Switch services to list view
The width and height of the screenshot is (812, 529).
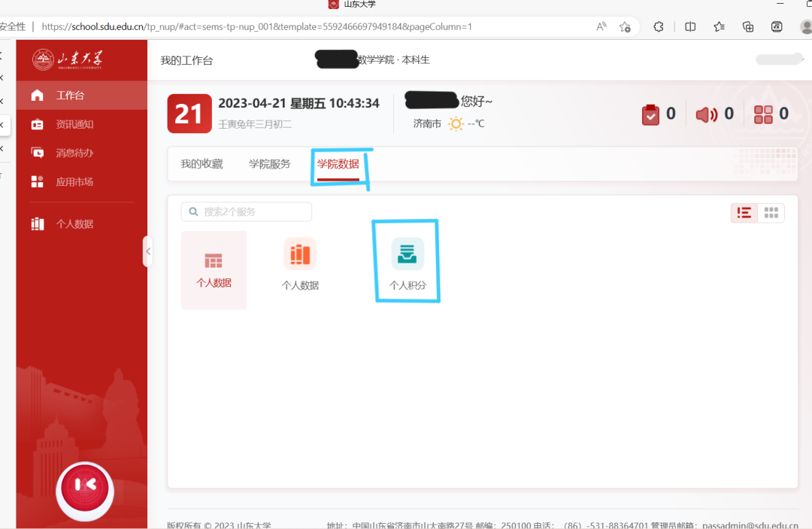pyautogui.click(x=744, y=213)
